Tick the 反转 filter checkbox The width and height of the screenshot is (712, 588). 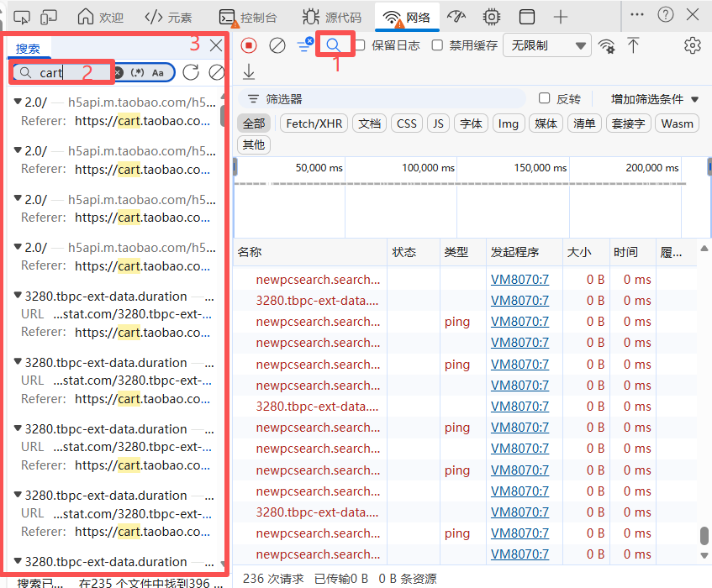[x=545, y=99]
